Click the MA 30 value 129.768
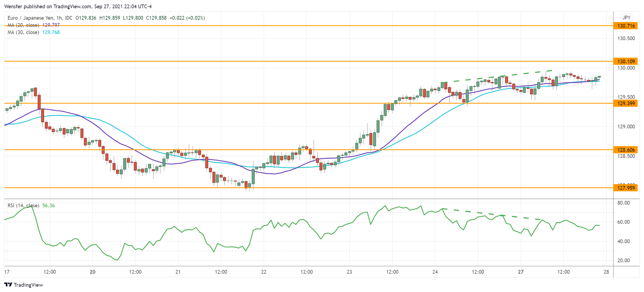This screenshot has height=292, width=644. 51,32
